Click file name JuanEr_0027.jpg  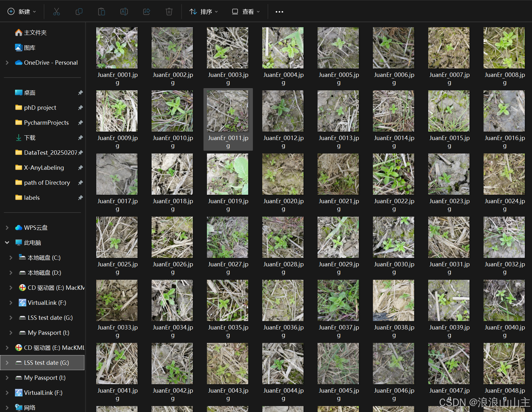point(228,268)
